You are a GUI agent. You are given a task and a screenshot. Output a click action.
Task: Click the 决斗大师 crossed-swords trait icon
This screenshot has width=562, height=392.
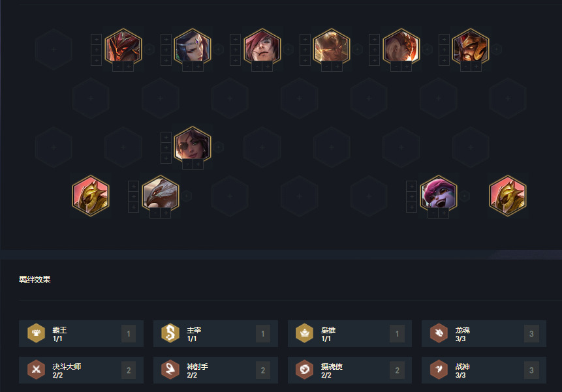pyautogui.click(x=36, y=369)
